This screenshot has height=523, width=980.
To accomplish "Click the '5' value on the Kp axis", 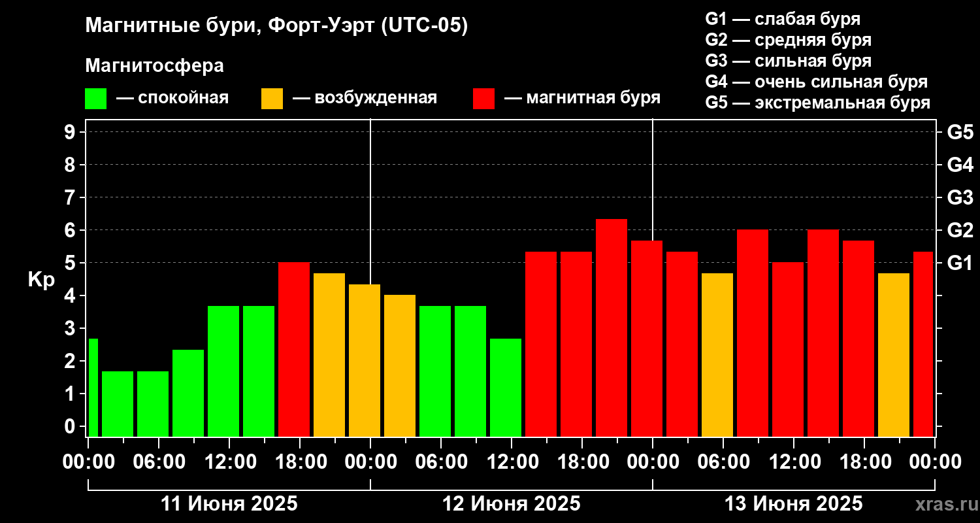I will tap(71, 263).
